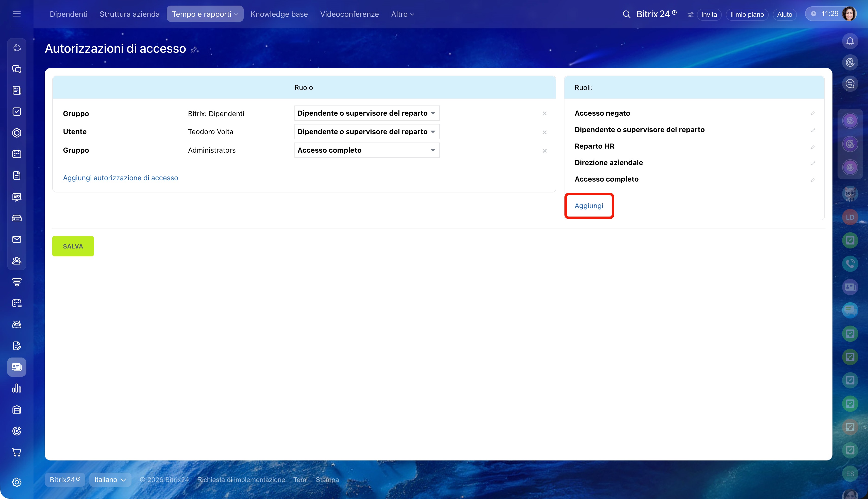Click the shopping cart sidebar icon
The height and width of the screenshot is (499, 868).
(16, 452)
